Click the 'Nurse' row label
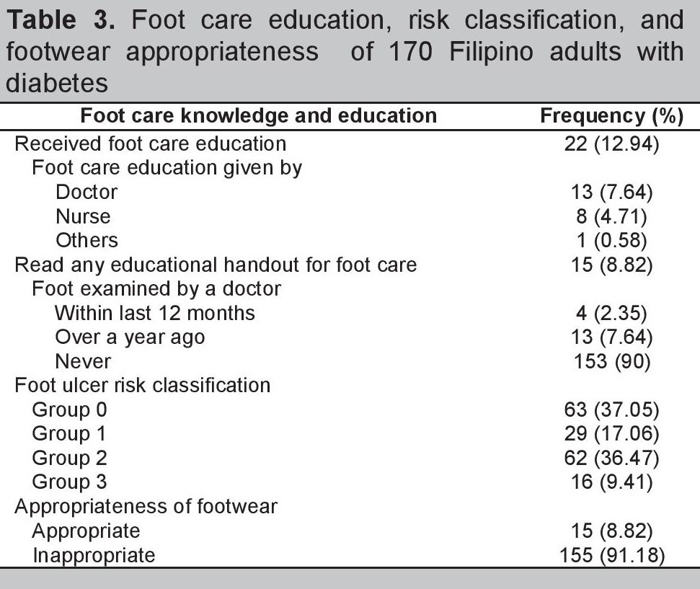 83,216
